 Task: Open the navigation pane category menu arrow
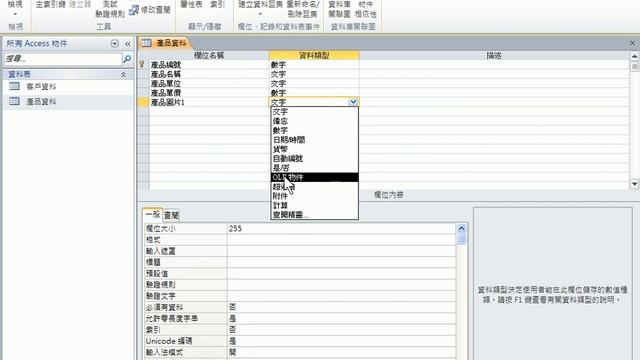click(x=115, y=44)
